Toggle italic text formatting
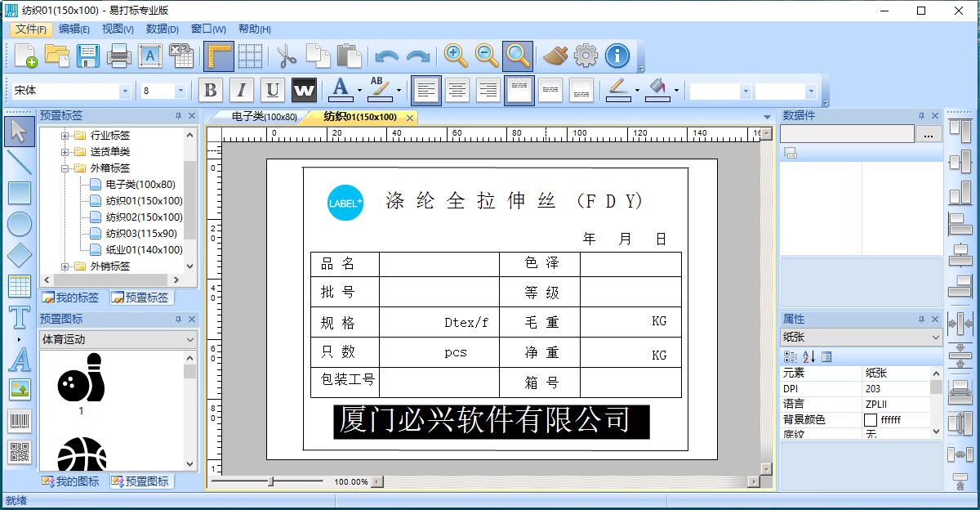 [242, 90]
